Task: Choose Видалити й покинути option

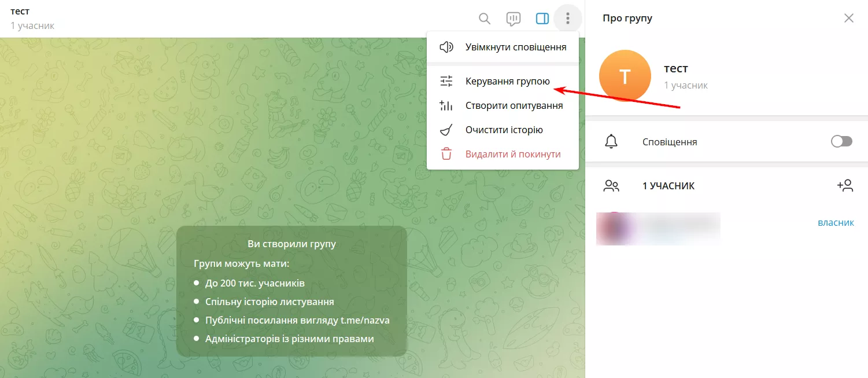Action: coord(503,155)
